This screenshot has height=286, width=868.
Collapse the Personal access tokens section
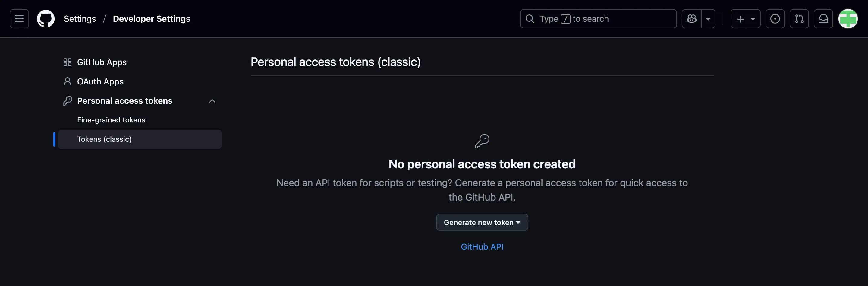(212, 100)
